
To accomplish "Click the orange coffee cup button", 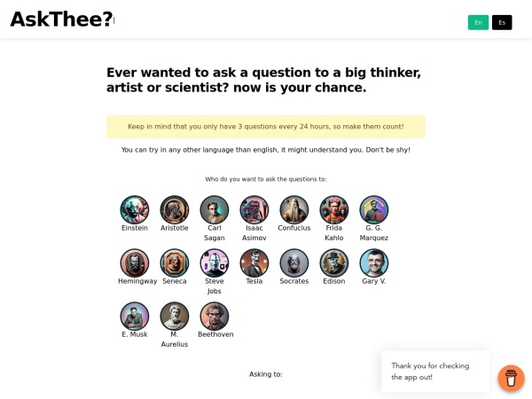I will (x=511, y=379).
